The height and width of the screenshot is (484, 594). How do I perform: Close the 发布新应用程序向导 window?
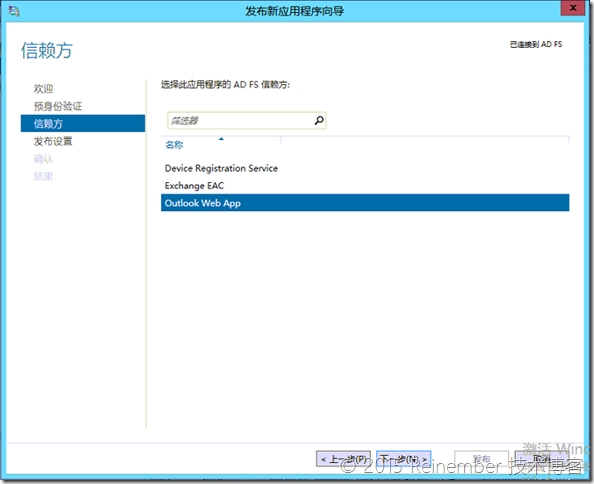(x=573, y=8)
